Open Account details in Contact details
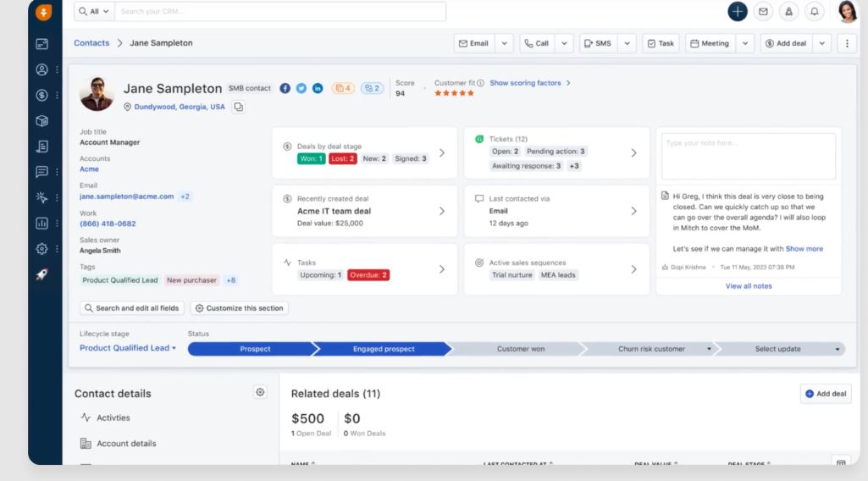This screenshot has height=481, width=868. (x=119, y=444)
